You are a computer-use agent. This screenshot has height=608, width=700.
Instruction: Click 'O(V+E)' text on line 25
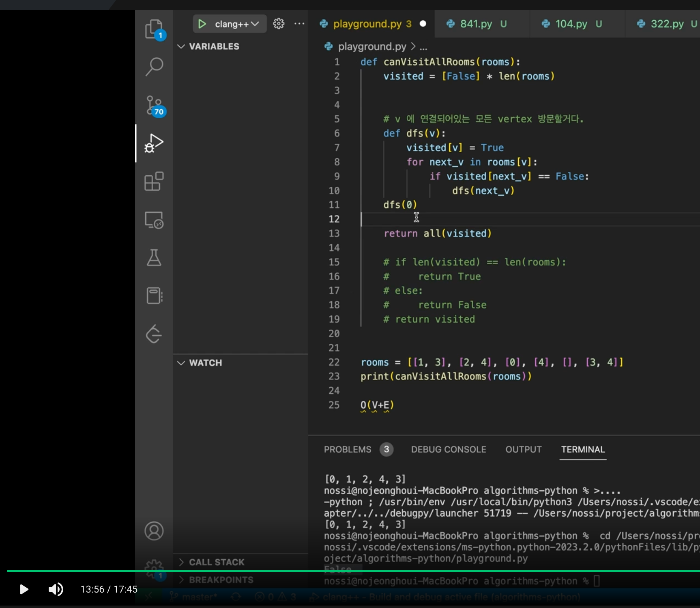pyautogui.click(x=377, y=405)
